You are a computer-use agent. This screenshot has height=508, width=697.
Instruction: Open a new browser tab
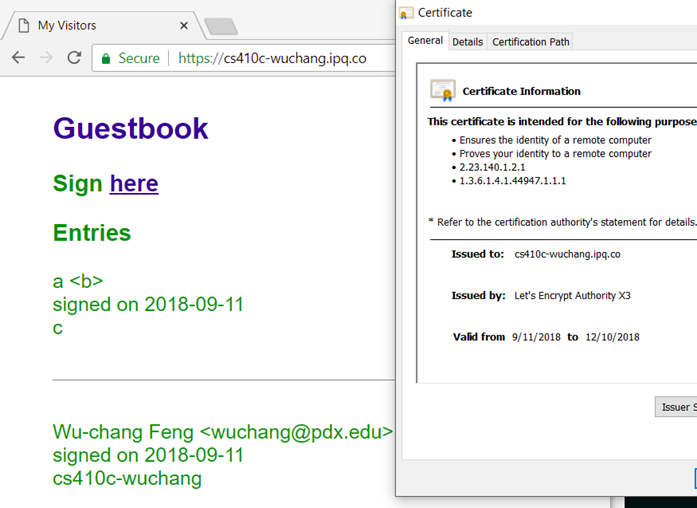[220, 26]
